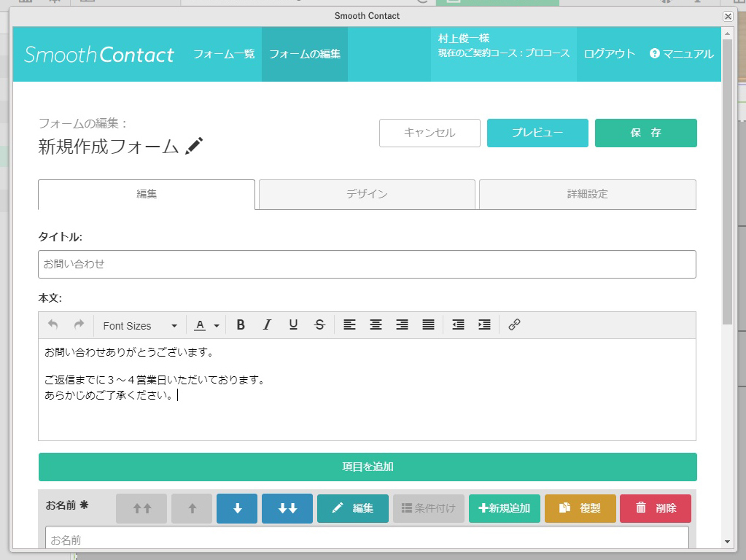Screen dimensions: 746x560
Task: Add a new item with 項目を追加
Action: point(367,467)
